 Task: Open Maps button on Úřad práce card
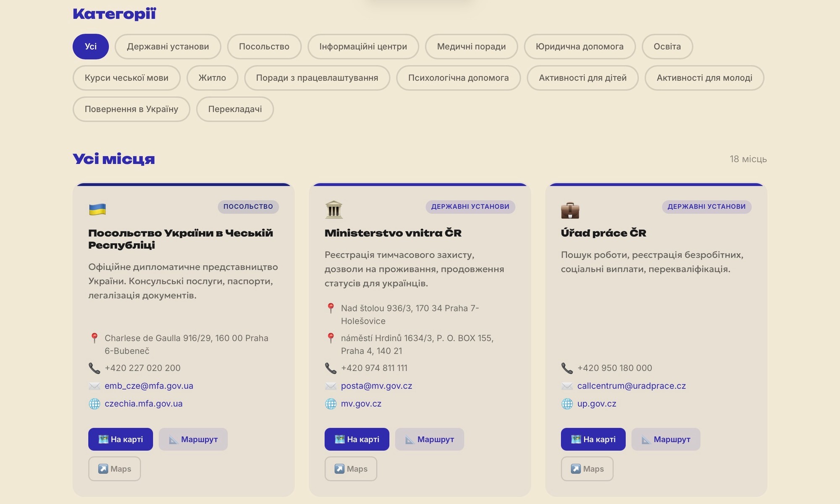(587, 469)
